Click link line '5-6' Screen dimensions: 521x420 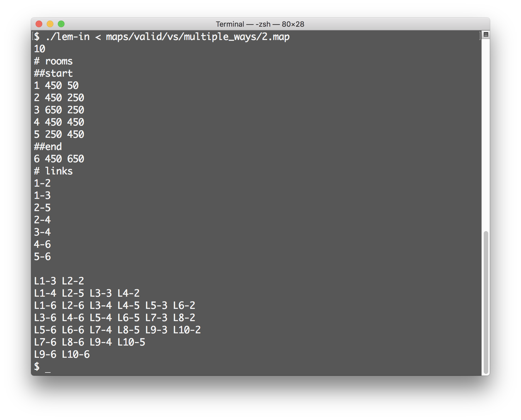click(42, 257)
